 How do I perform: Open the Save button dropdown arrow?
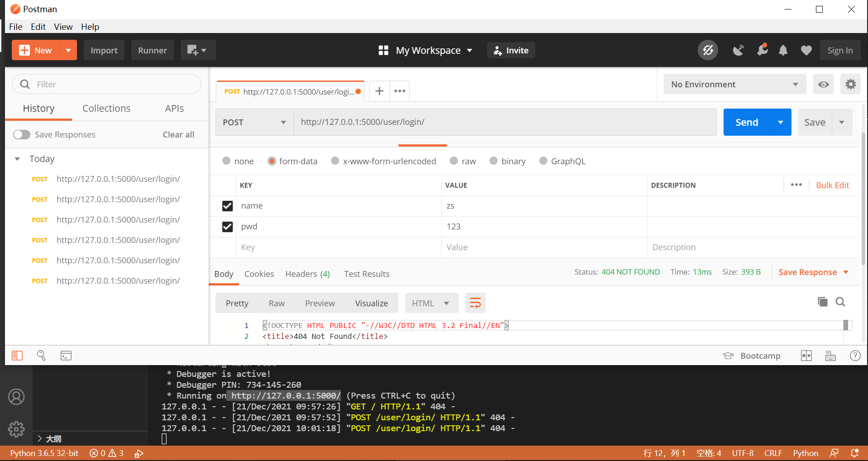click(x=842, y=122)
